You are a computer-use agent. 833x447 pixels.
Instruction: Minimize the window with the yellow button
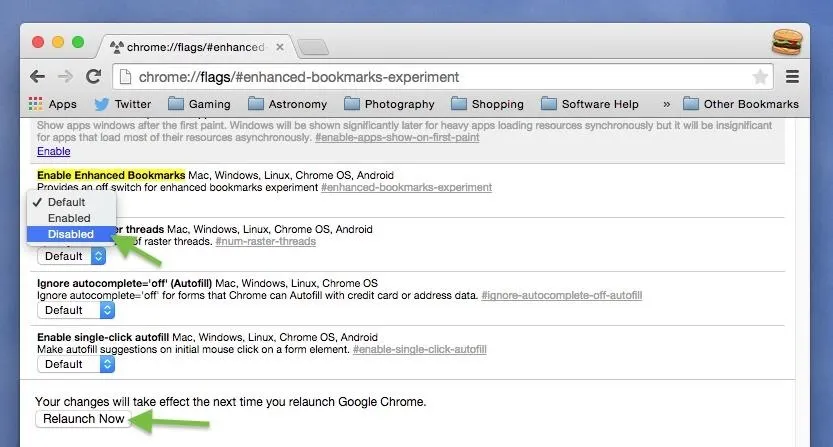pyautogui.click(x=58, y=42)
